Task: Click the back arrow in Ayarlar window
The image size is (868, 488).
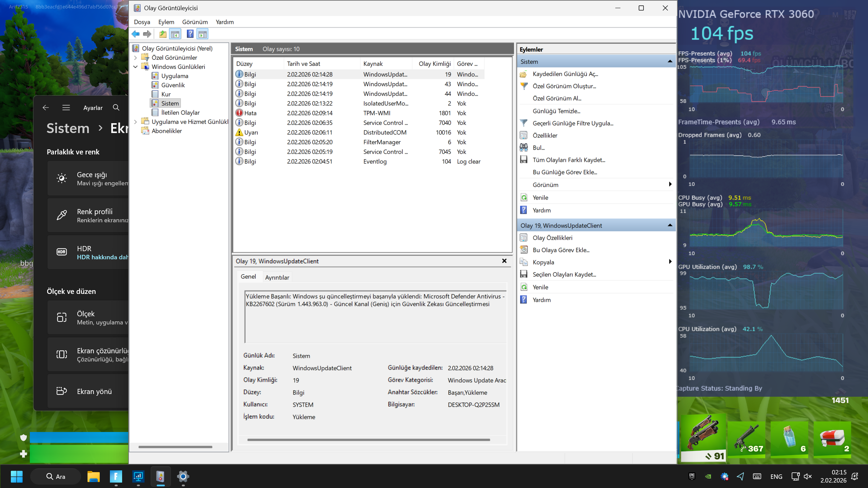Action: [x=46, y=108]
